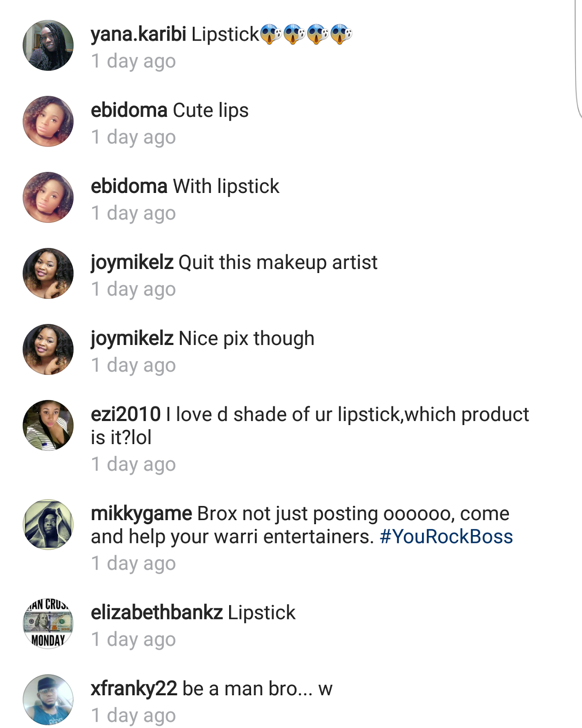The width and height of the screenshot is (582, 728).
Task: Select joymikelz username on "Nice pix though"
Action: tap(132, 339)
